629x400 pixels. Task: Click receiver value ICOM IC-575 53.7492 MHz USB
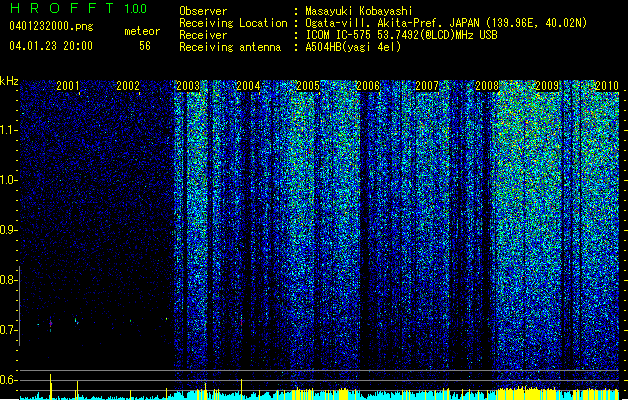(401, 35)
